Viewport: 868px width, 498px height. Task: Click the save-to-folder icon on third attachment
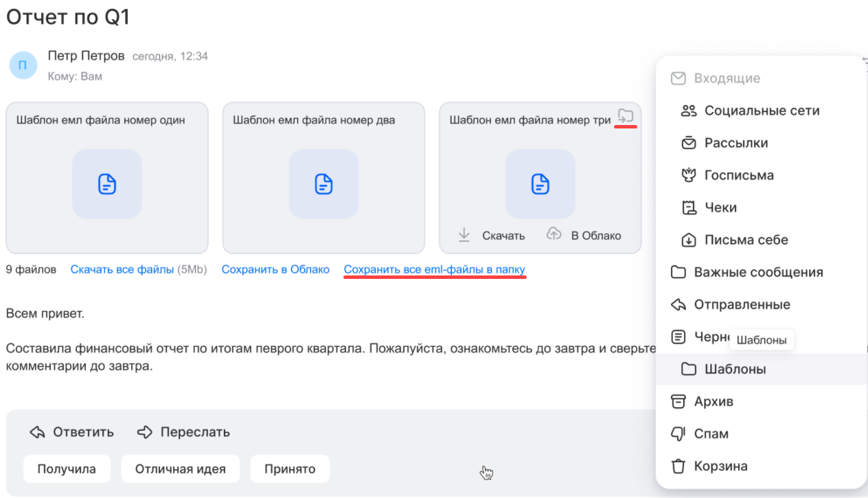(x=626, y=115)
